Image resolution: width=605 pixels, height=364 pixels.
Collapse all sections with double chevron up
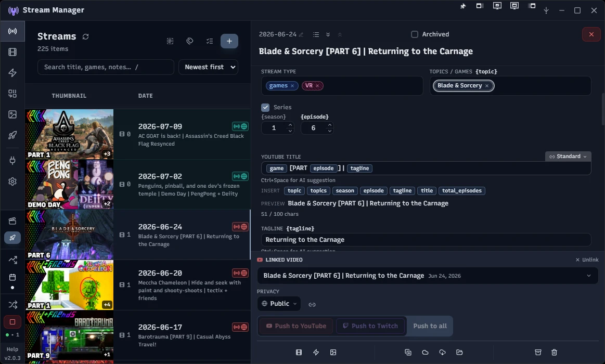pos(340,35)
